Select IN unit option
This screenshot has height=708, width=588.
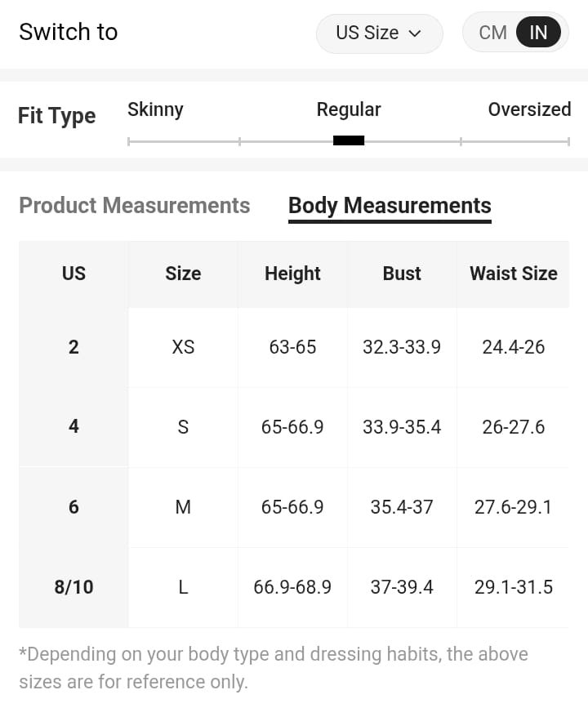click(538, 33)
